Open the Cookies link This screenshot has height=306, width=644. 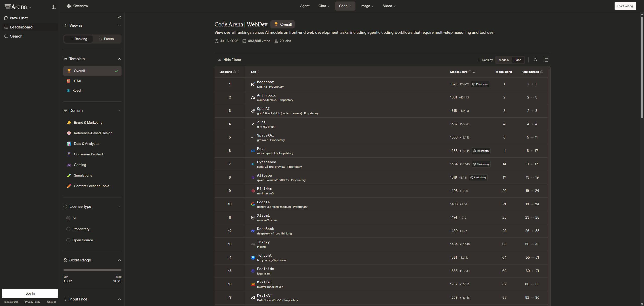52,302
